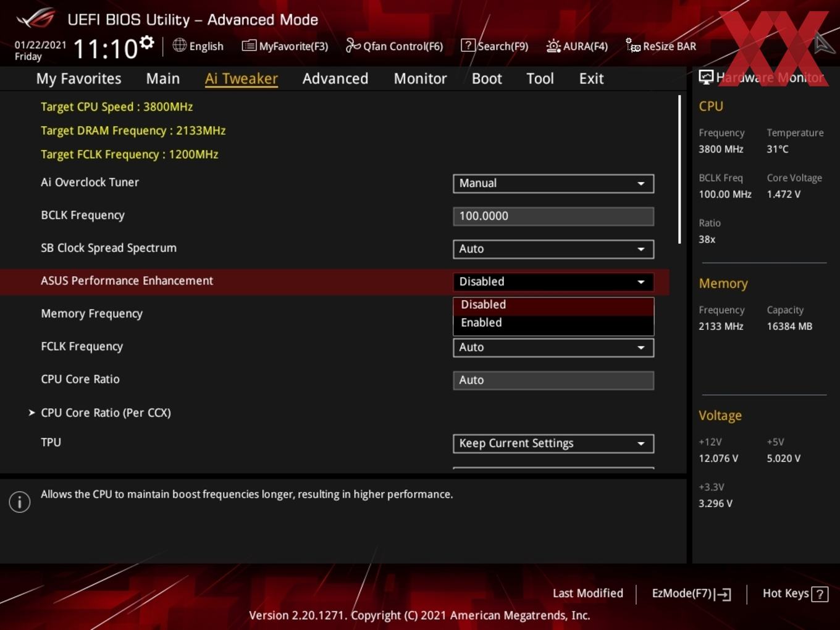Viewport: 840px width, 630px height.
Task: Open the TPU Keep Current Settings dropdown
Action: coord(553,443)
